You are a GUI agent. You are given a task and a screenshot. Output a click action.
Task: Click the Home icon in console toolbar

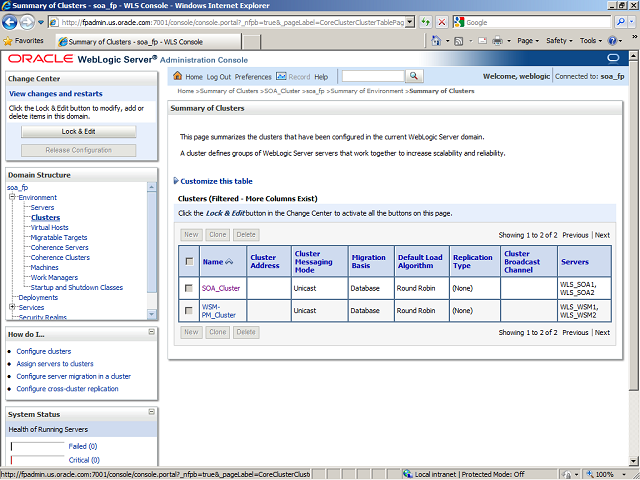tap(179, 76)
